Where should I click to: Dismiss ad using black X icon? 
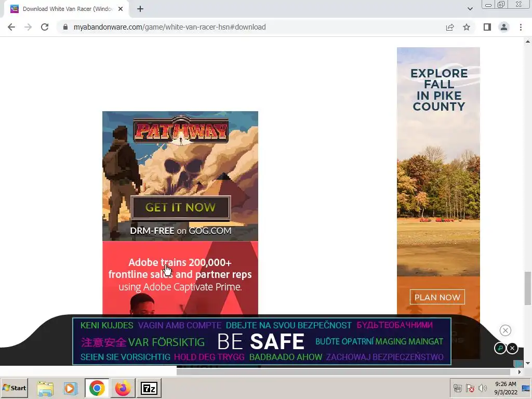(512, 348)
